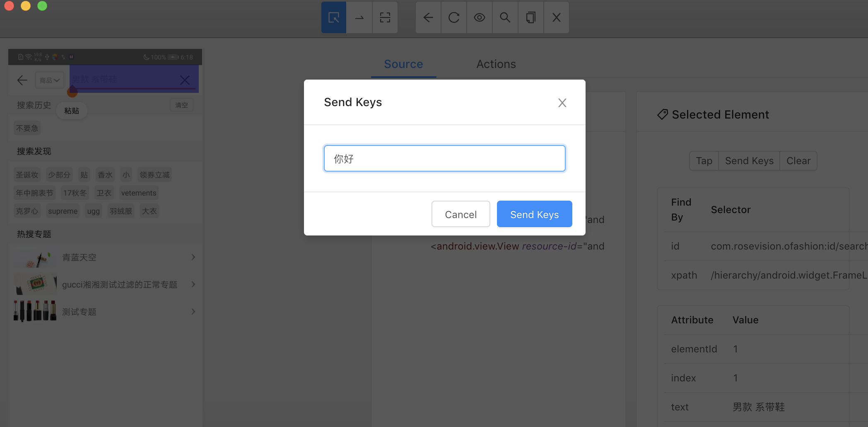Expand the 青蓝天空 topic row
Viewport: 868px width, 427px height.
coord(105,257)
